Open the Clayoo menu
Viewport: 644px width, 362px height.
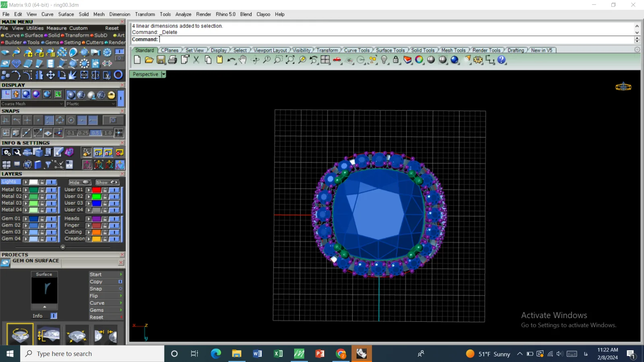pos(263,14)
